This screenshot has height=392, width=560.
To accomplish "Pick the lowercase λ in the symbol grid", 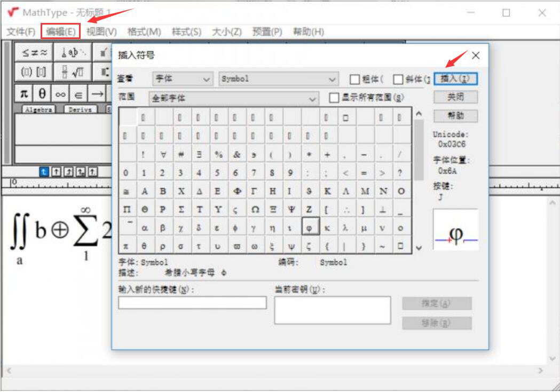I will click(x=346, y=228).
